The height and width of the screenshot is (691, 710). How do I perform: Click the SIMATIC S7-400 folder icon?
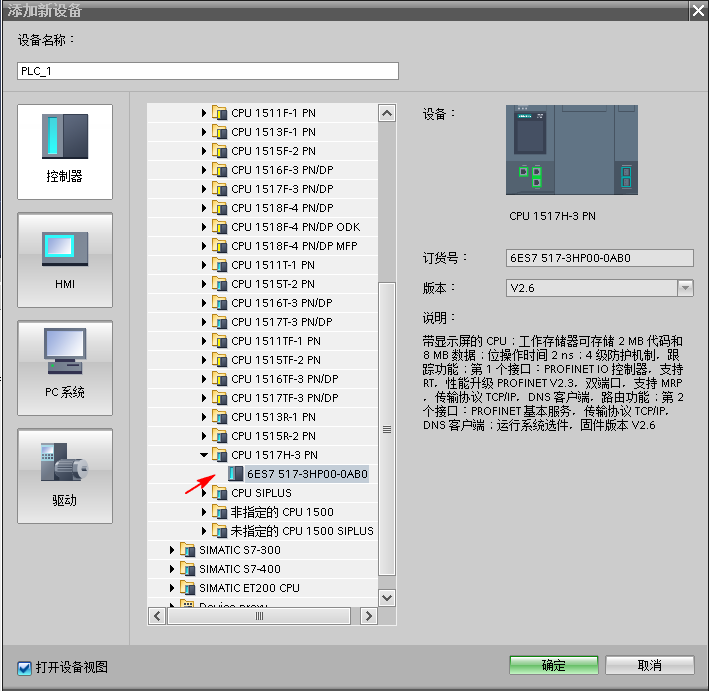coord(187,569)
